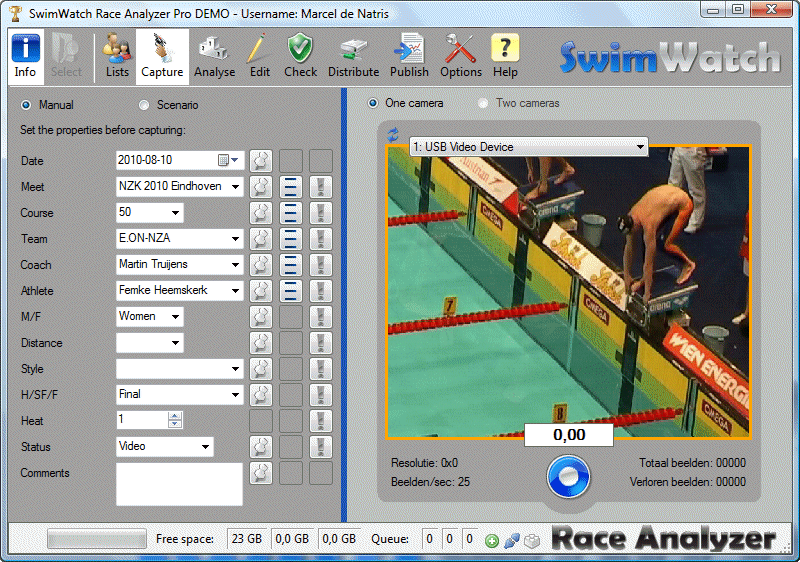The height and width of the screenshot is (562, 800).
Task: Click the status bar progress bar
Action: tap(96, 539)
